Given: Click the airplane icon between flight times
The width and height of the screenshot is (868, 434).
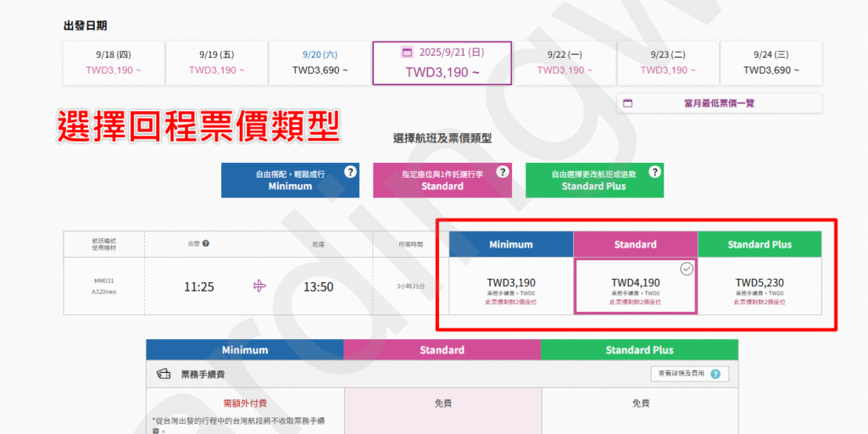Looking at the screenshot, I should 259,287.
